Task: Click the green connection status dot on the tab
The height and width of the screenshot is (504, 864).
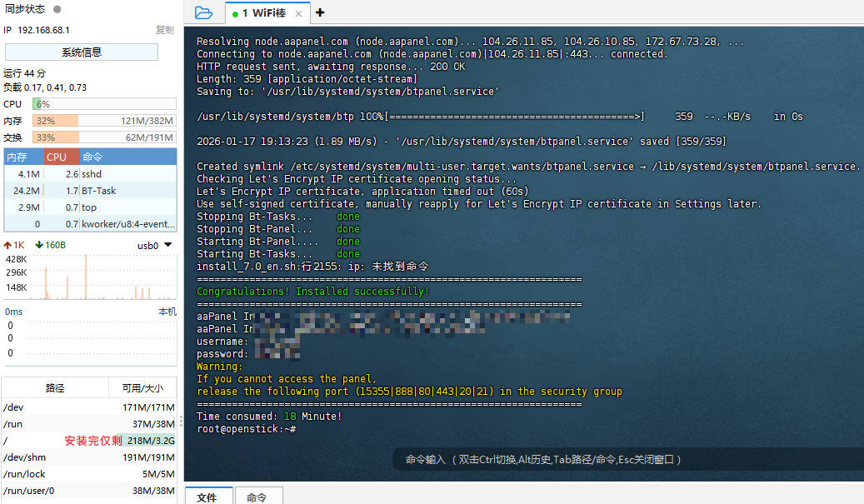Action: (x=235, y=14)
